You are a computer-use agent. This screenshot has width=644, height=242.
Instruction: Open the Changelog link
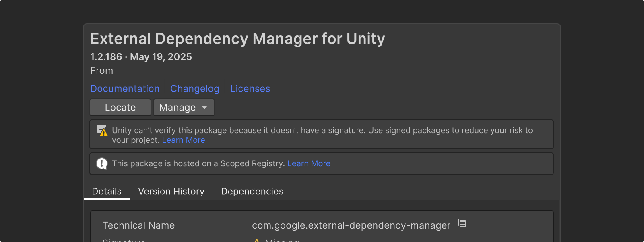pos(195,88)
